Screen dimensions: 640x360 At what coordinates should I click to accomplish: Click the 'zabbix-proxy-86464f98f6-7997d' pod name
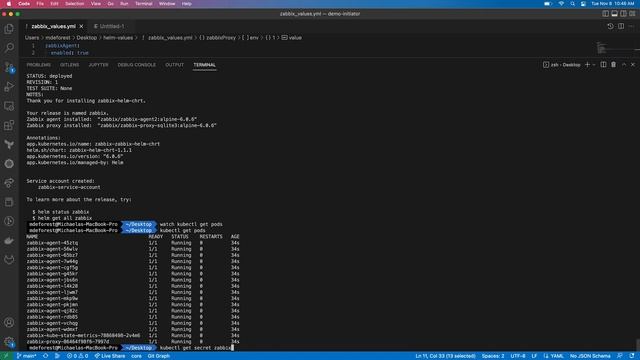pos(68,342)
